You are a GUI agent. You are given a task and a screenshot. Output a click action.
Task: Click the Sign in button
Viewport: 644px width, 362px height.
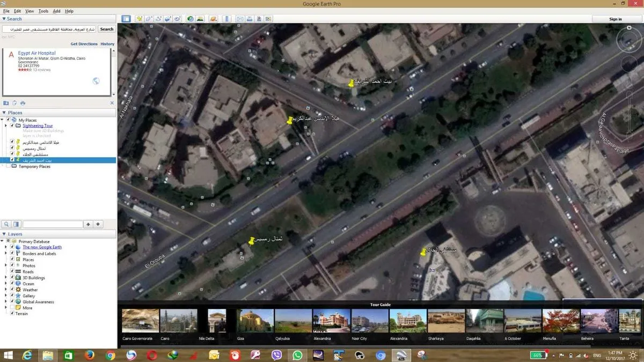[x=616, y=19]
